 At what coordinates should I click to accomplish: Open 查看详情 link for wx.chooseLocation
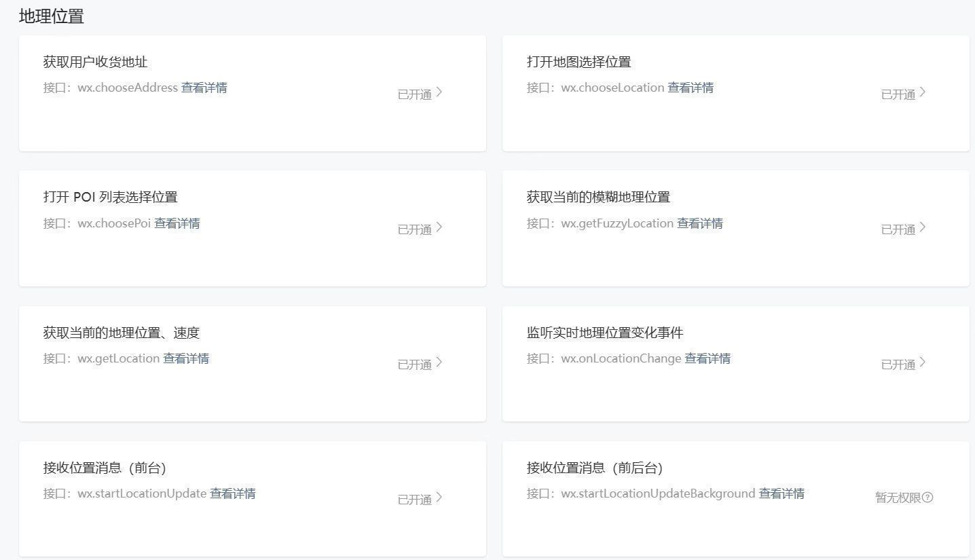pyautogui.click(x=691, y=88)
